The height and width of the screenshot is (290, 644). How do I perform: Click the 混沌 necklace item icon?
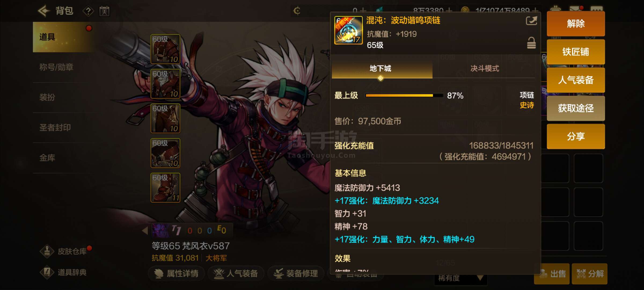pos(348,30)
